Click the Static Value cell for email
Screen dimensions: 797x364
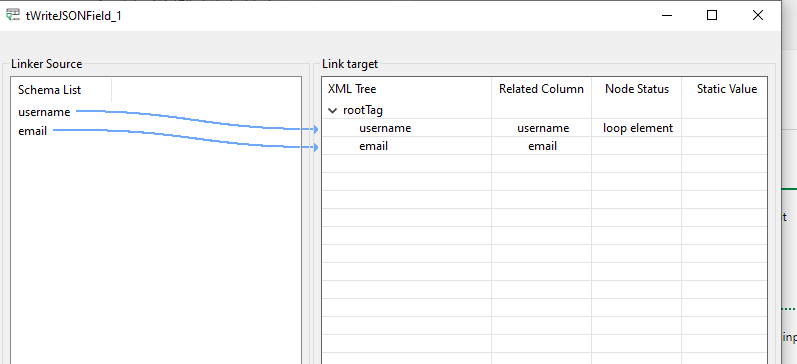pyautogui.click(x=725, y=146)
